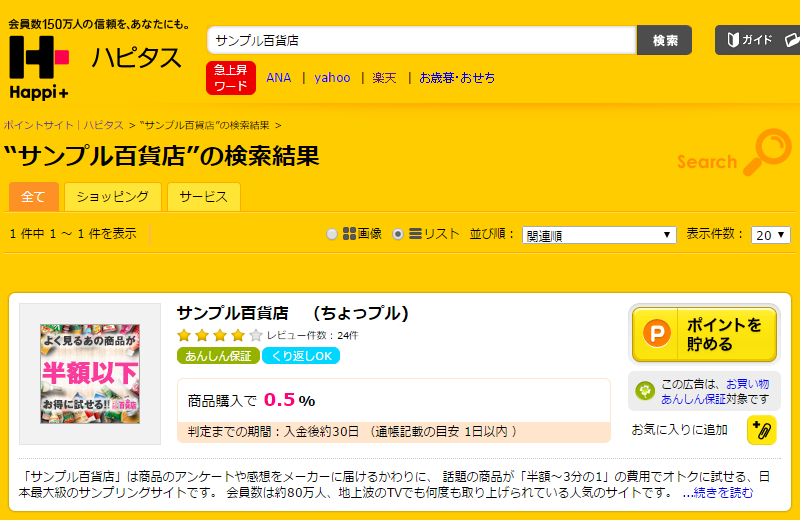This screenshot has width=800, height=520.
Task: Click the search input field
Action: click(422, 40)
